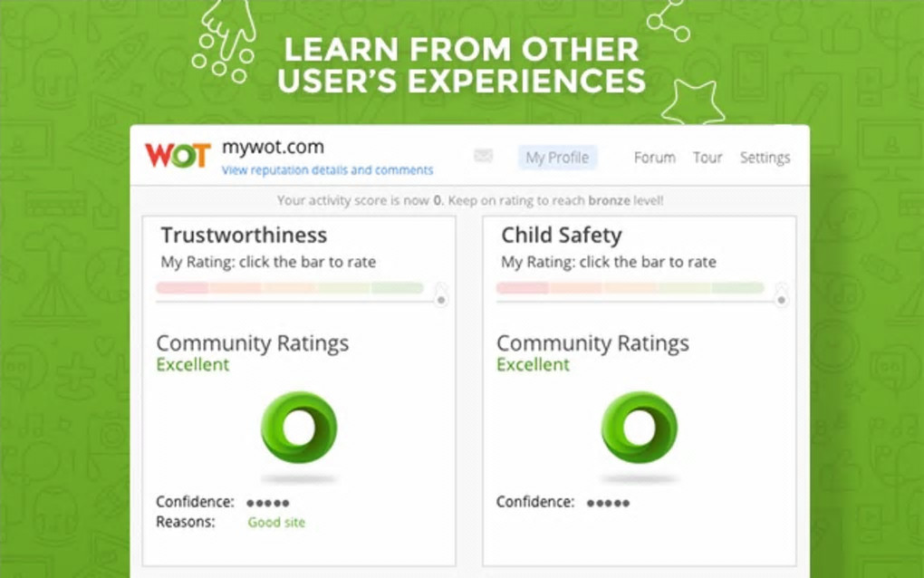
Task: Open the Tour menu item
Action: pos(707,158)
